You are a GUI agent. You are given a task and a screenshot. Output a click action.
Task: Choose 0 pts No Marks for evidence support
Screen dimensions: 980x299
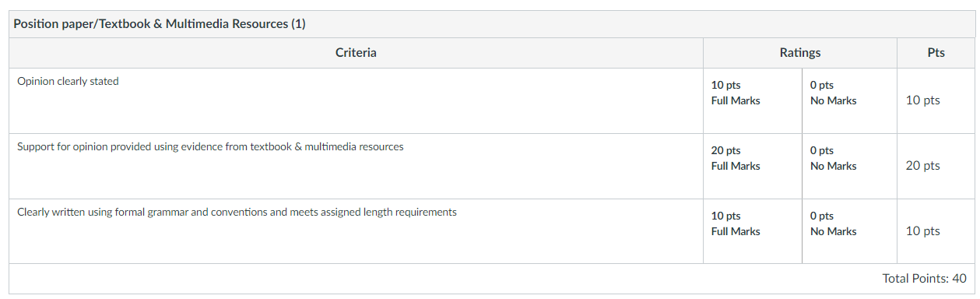point(849,166)
